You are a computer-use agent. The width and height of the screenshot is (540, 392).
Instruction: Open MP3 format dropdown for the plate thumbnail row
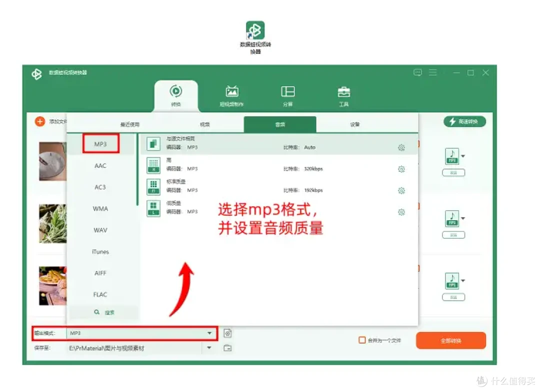click(463, 156)
